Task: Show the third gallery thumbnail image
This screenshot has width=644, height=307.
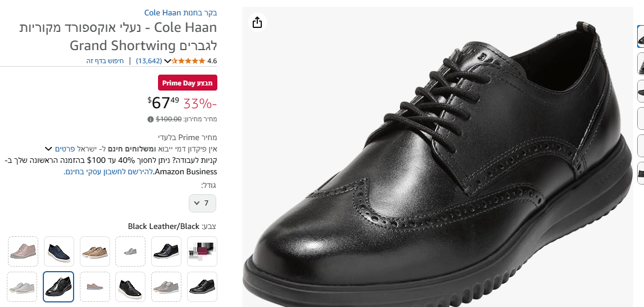Action: coord(640,91)
